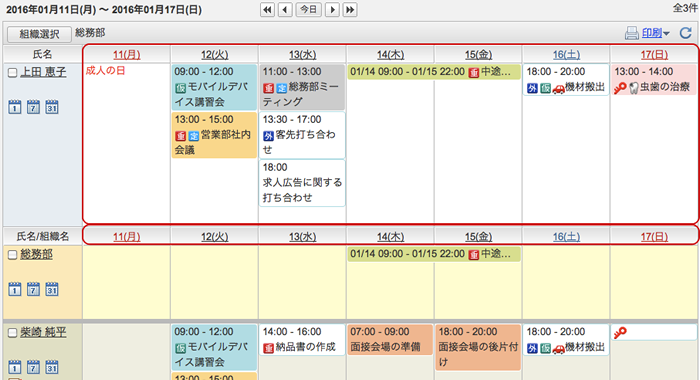Select 16(土) in the 氏名/組織名 header row
700x380 pixels.
point(566,236)
